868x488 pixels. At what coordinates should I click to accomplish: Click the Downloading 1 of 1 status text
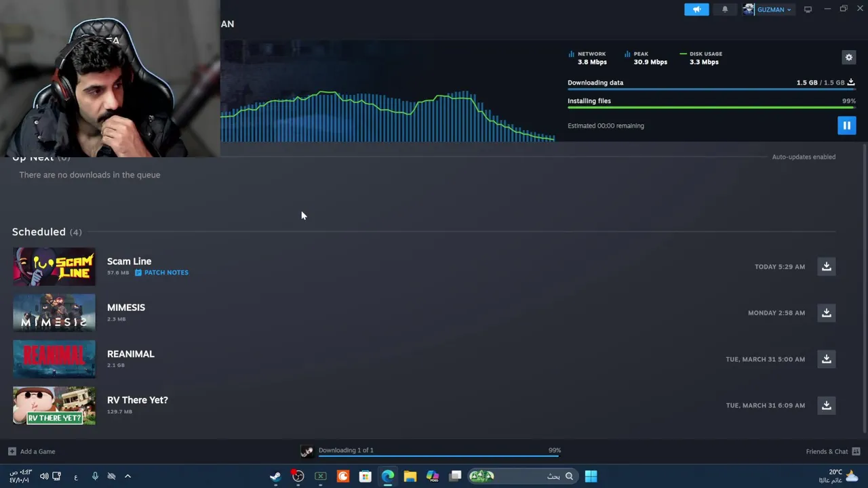point(346,450)
